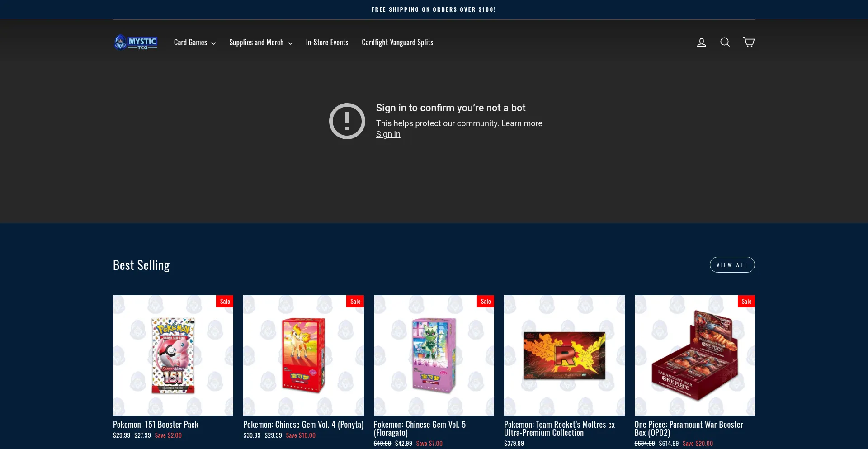Image resolution: width=868 pixels, height=449 pixels.
Task: Click the View All button
Action: click(x=732, y=265)
